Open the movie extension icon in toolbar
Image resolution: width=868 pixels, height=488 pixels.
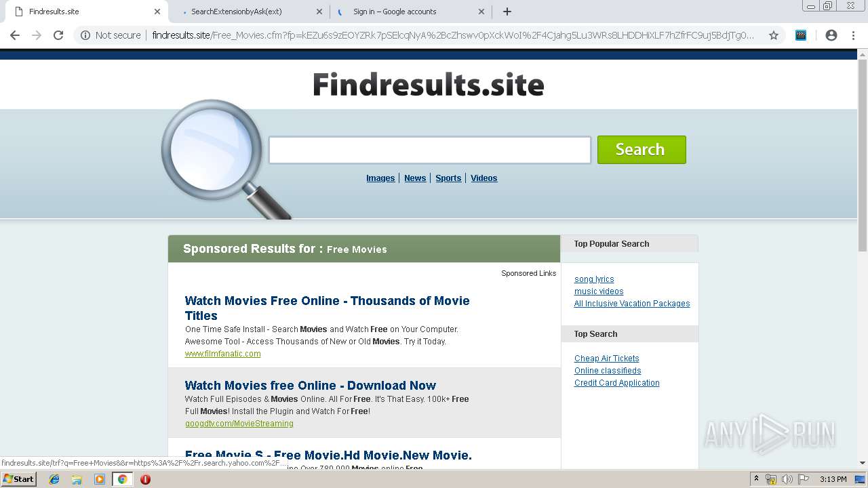pos(801,35)
